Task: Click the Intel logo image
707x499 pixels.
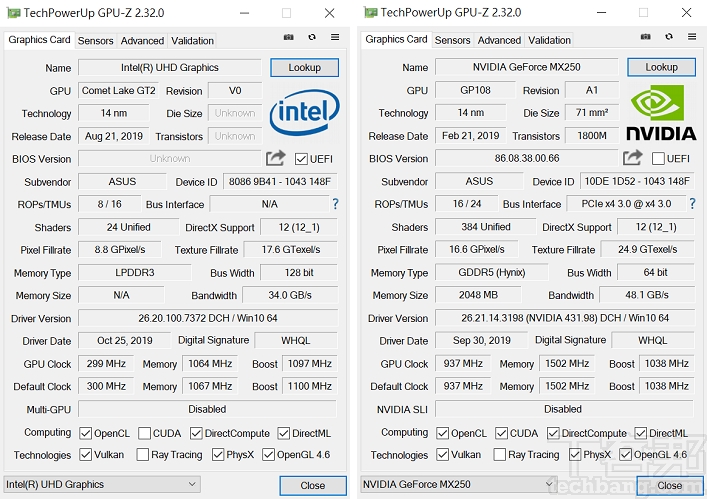Action: pyautogui.click(x=305, y=112)
